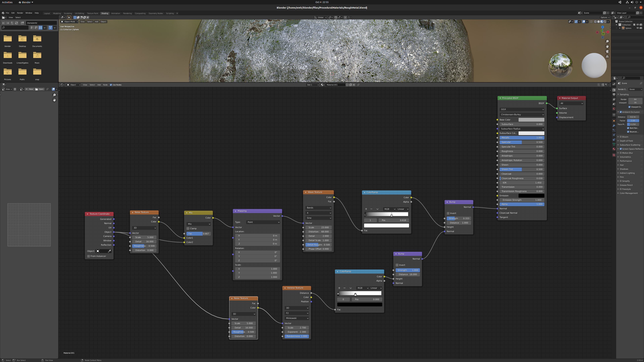Click the viewport Options button
Image resolution: width=644 pixels, height=362 pixels.
click(x=605, y=17)
